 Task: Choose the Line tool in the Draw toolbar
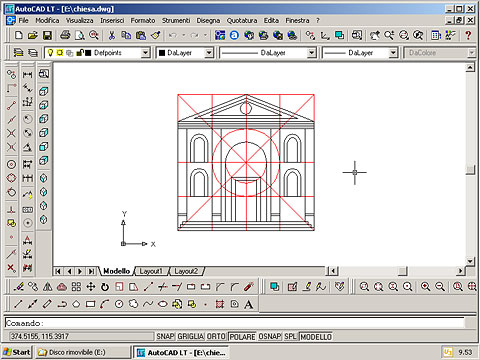(18, 304)
